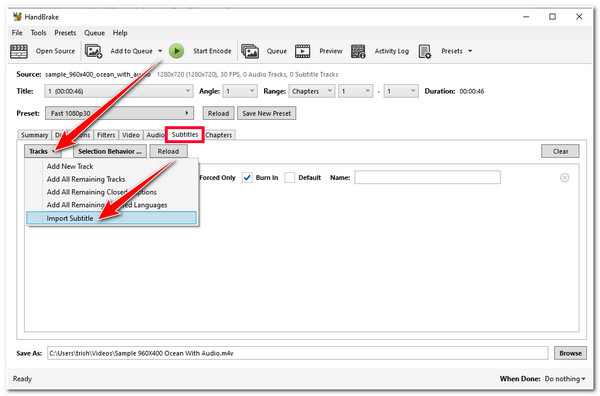Click the Browse button
Image resolution: width=600 pixels, height=396 pixels.
click(x=570, y=353)
